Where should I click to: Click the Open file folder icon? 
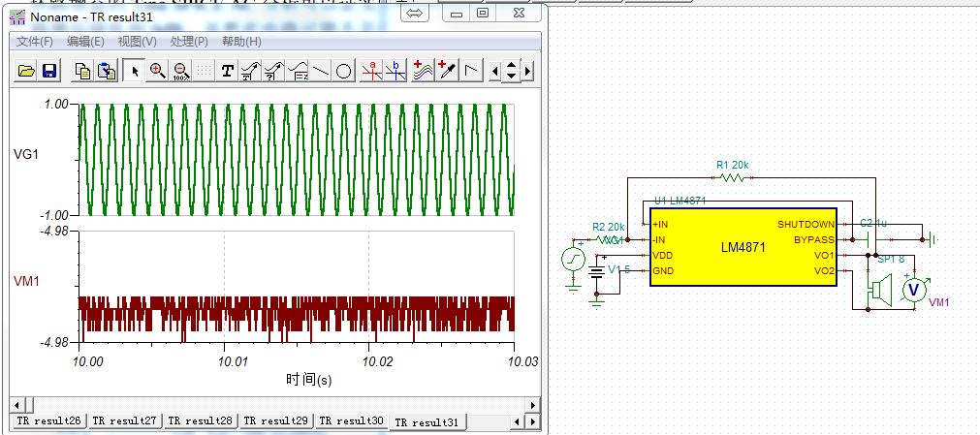(26, 72)
